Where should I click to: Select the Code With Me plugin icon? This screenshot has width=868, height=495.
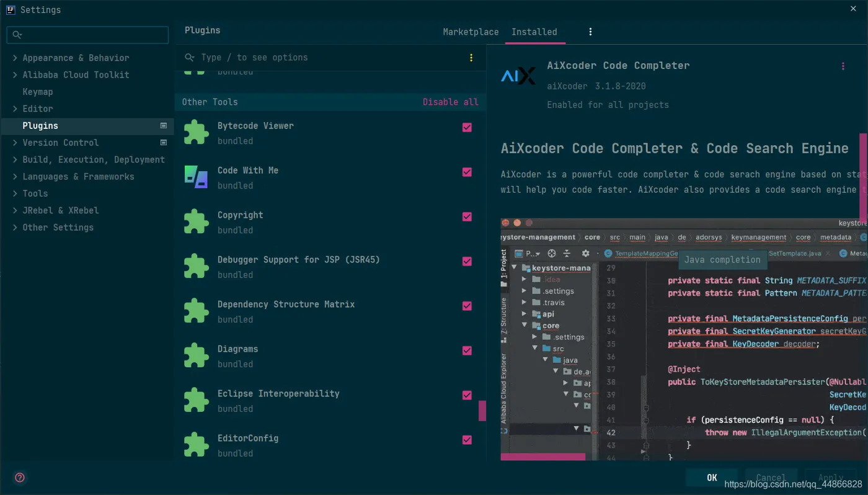[197, 177]
